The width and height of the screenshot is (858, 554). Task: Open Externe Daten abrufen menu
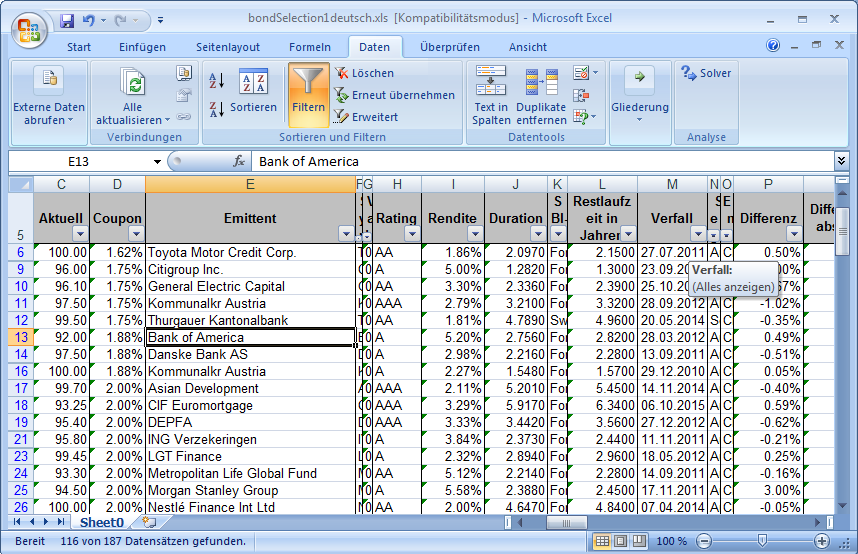coord(49,96)
